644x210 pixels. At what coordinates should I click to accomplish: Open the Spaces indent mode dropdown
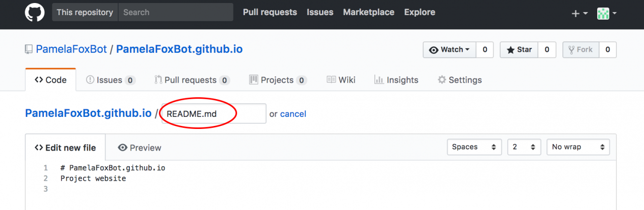474,147
